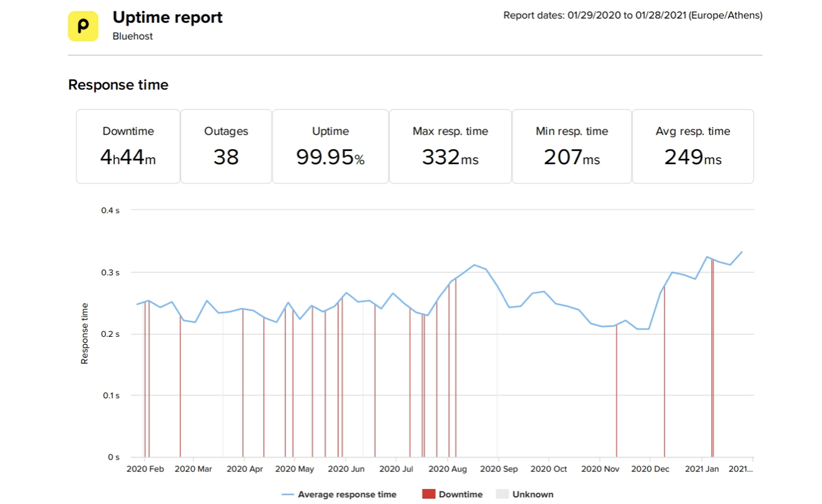Image resolution: width=822 pixels, height=504 pixels.
Task: Click the 2021 Jan downtime bar
Action: point(712,361)
